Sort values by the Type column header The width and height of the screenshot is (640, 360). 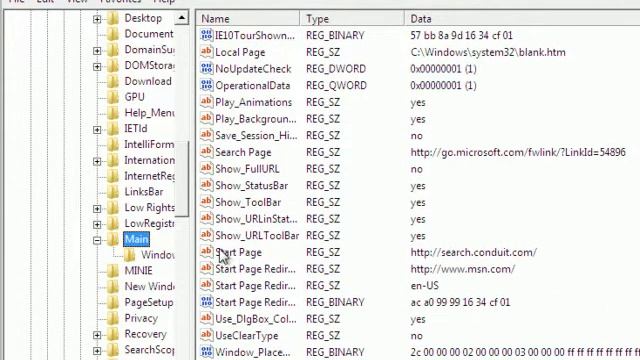(352, 19)
